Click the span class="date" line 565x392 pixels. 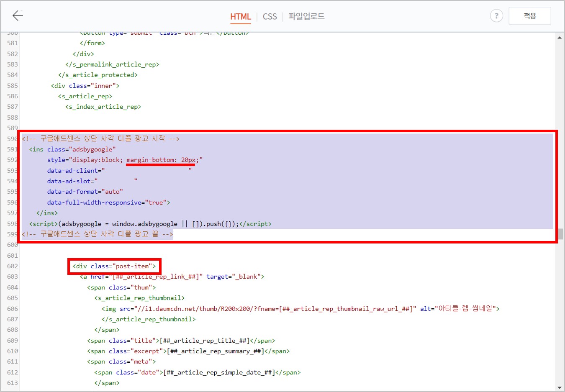pyautogui.click(x=198, y=372)
